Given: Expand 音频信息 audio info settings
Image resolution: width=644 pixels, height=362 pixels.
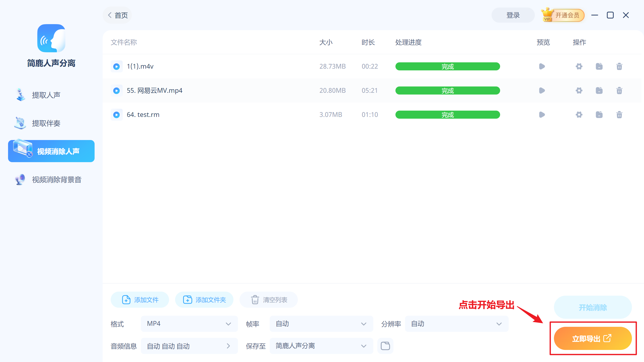Looking at the screenshot, I should 189,346.
